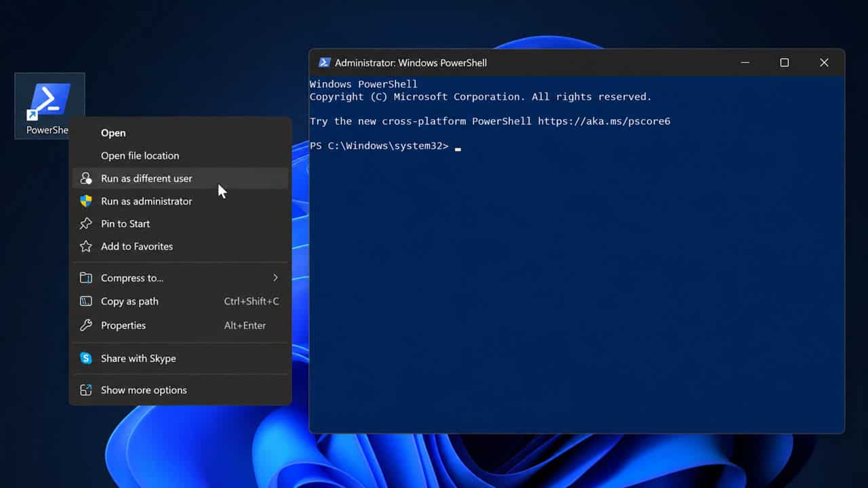Select the PowerShell desktop shortcut icon

pyautogui.click(x=50, y=105)
